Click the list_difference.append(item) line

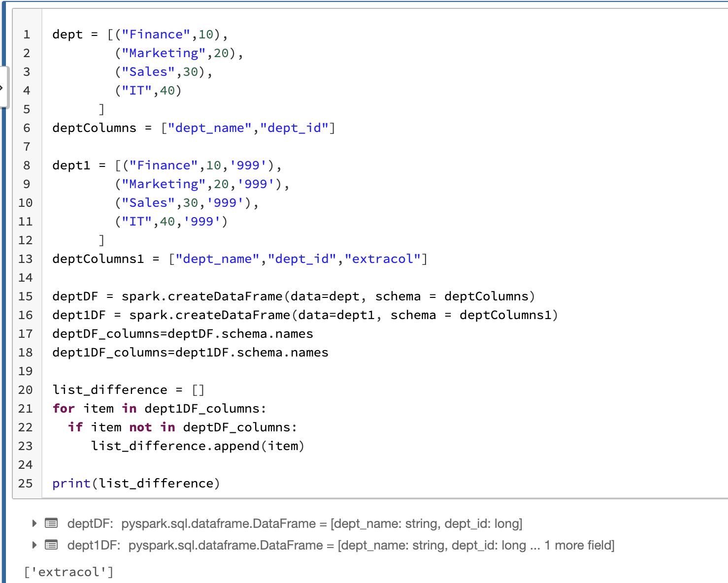coord(198,446)
